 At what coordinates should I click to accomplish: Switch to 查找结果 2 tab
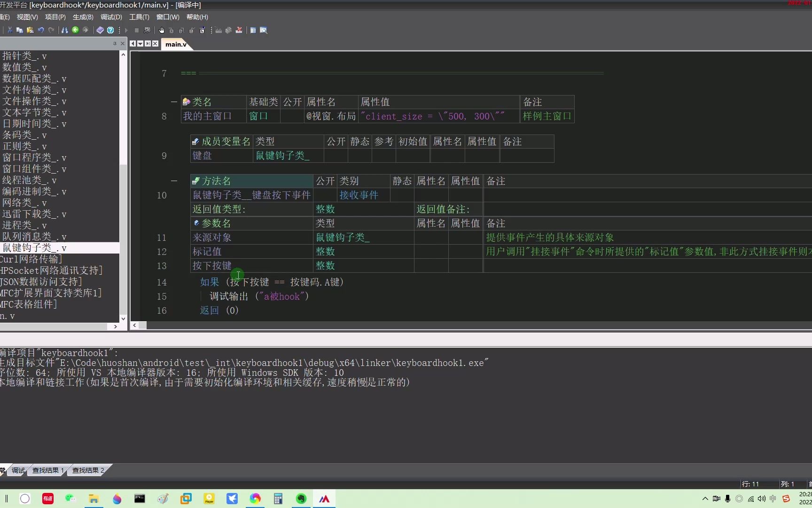click(x=88, y=470)
